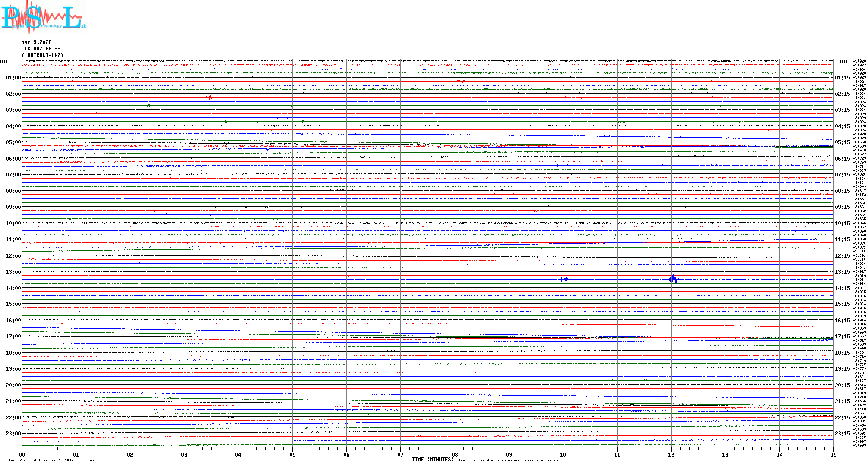Click the large blue seismic burst near minute 12
Viewport: 868px width, 466px height.
(x=673, y=279)
